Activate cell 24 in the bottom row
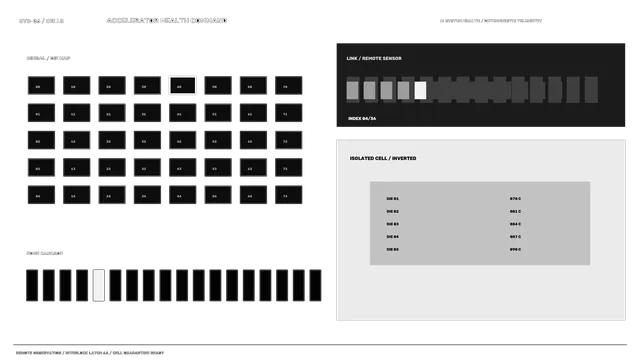The height and width of the screenshot is (360, 640). tap(112, 195)
